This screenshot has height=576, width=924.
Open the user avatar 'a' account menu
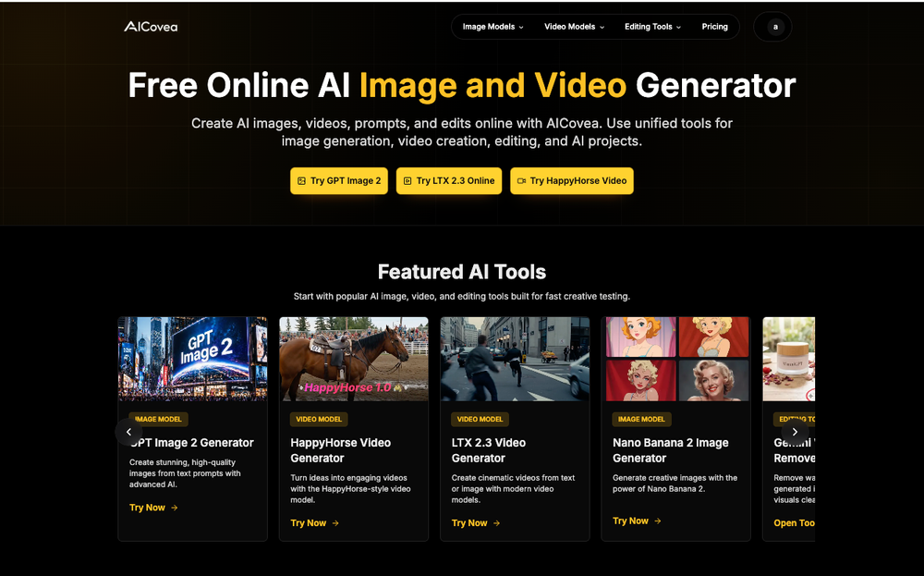[775, 27]
